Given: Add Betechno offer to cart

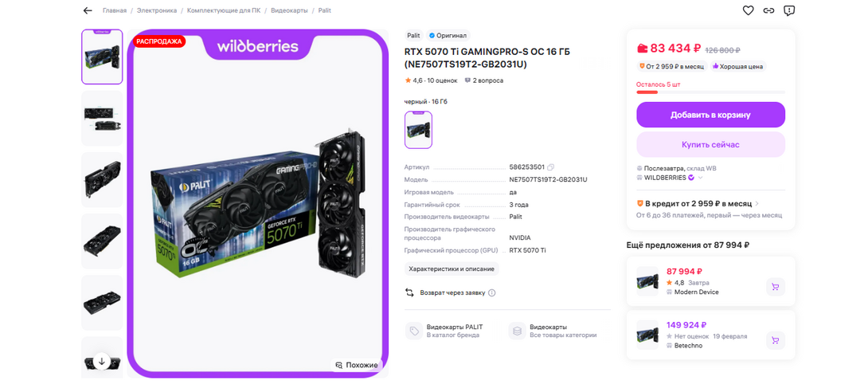Looking at the screenshot, I should (775, 340).
